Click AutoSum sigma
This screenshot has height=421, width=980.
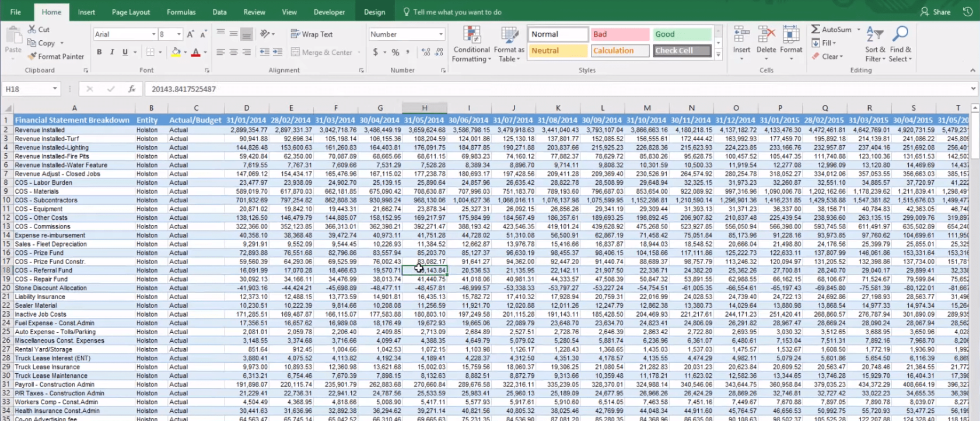point(815,29)
